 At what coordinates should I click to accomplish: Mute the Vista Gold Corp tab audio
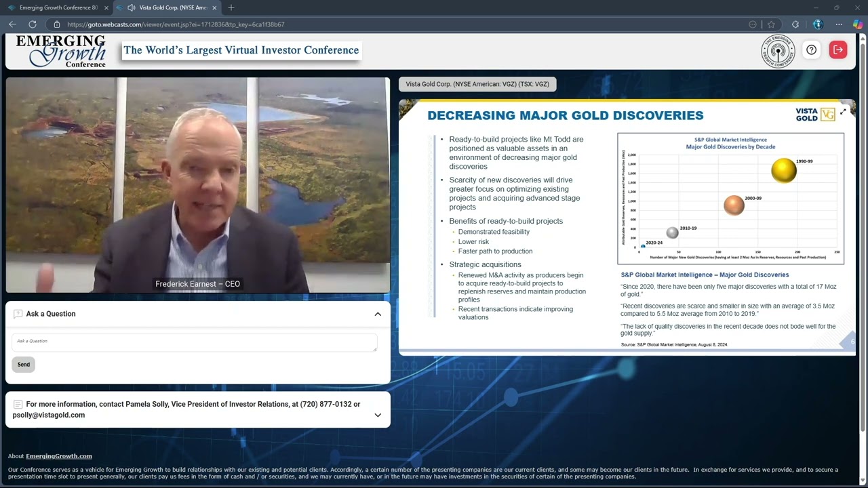coord(130,7)
